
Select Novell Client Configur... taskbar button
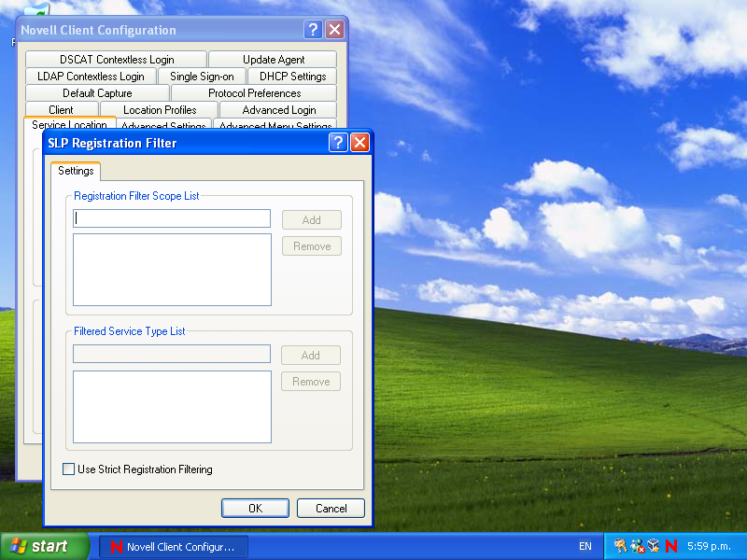174,547
